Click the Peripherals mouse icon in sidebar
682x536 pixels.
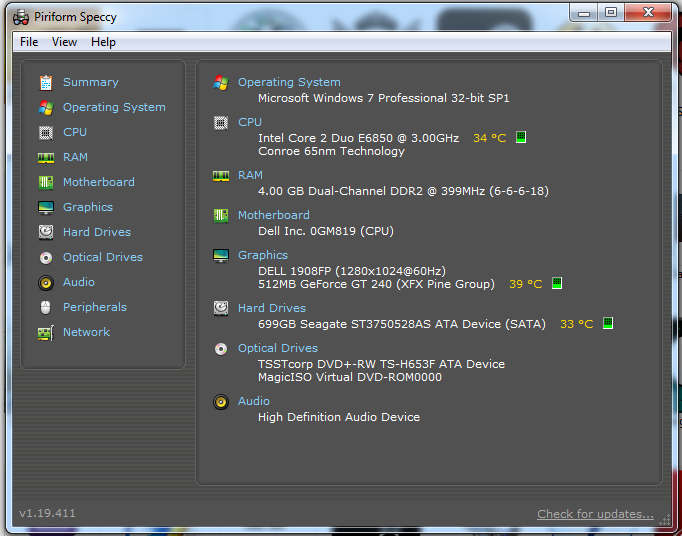pyautogui.click(x=46, y=307)
